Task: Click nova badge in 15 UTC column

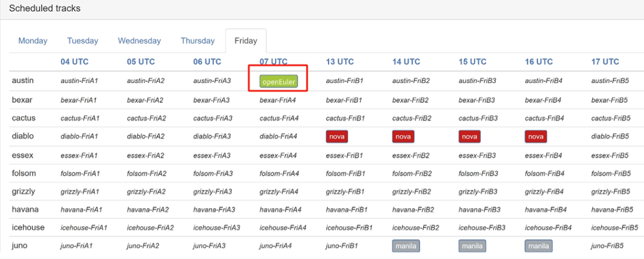Action: coord(469,137)
